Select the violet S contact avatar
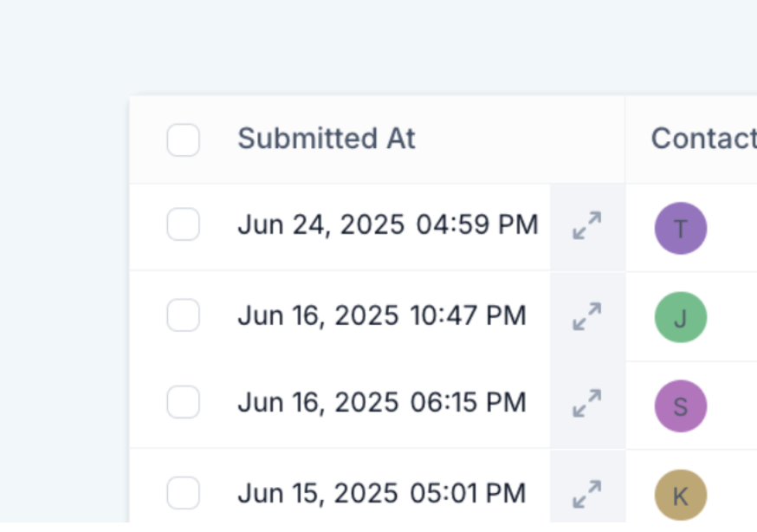This screenshot has width=757, height=532. [x=681, y=405]
